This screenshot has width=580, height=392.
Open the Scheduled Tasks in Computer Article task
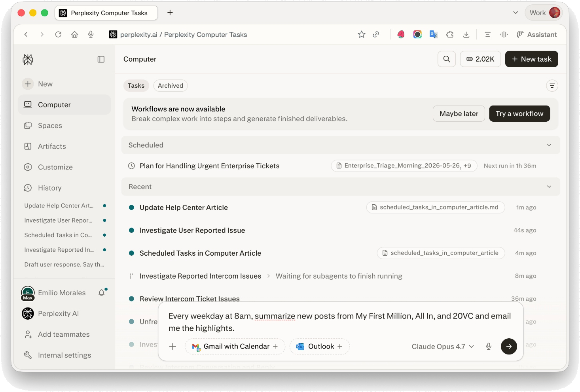(200, 253)
